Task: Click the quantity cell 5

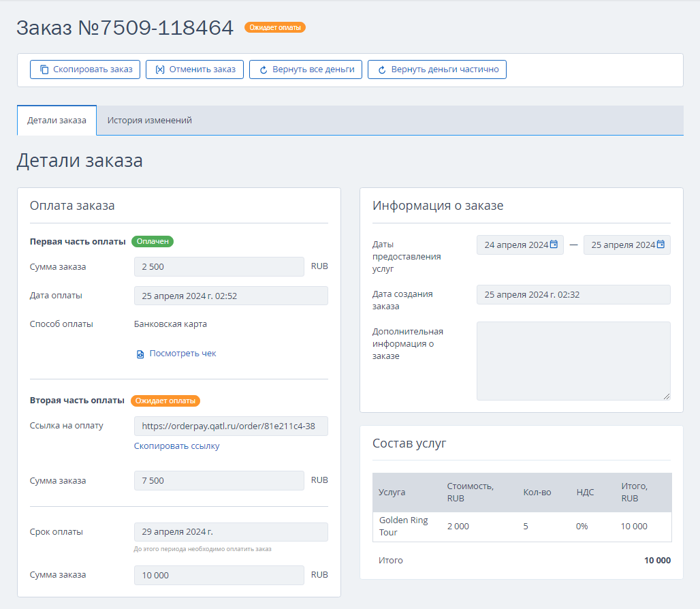Action: pyautogui.click(x=526, y=527)
